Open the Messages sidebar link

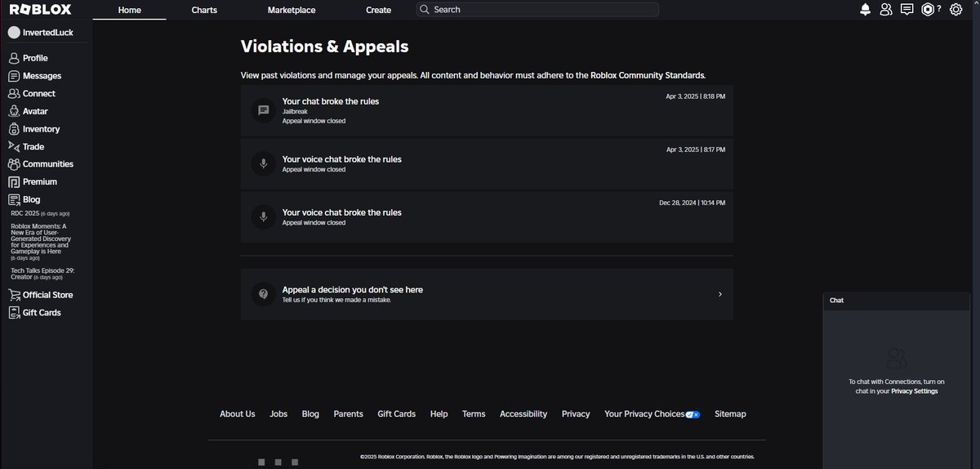pos(42,76)
